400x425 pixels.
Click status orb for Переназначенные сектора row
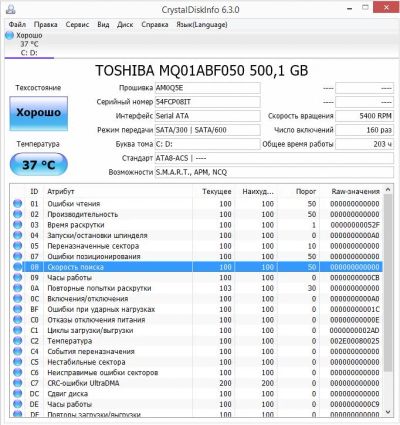tap(18, 246)
